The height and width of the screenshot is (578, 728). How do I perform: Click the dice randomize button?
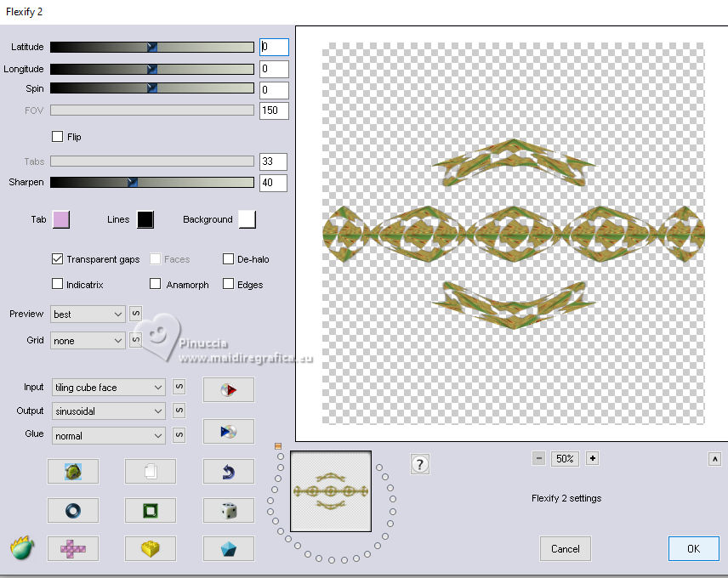pos(229,510)
